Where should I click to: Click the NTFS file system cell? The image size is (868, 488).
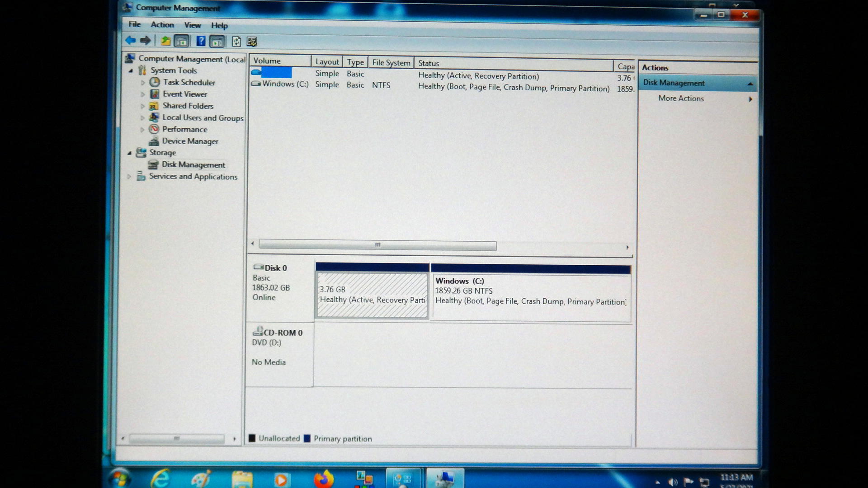381,85
